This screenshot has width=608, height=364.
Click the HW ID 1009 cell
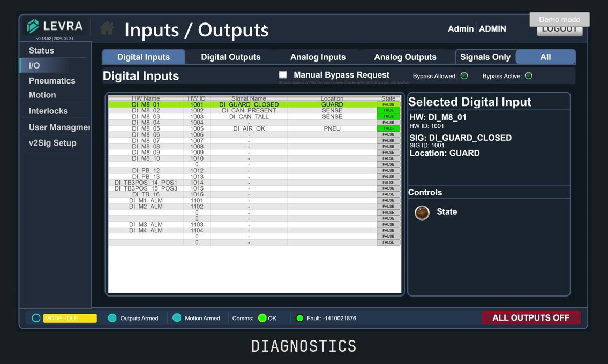pyautogui.click(x=197, y=153)
